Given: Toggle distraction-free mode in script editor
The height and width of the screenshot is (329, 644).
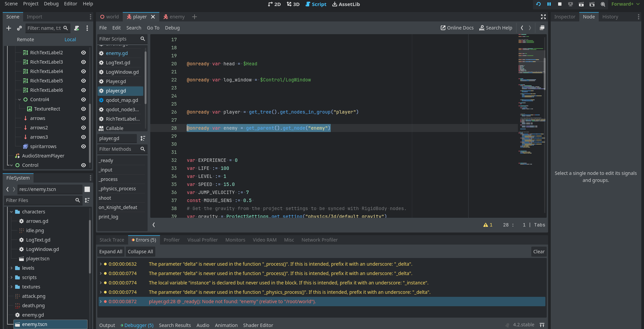Looking at the screenshot, I should [x=543, y=17].
